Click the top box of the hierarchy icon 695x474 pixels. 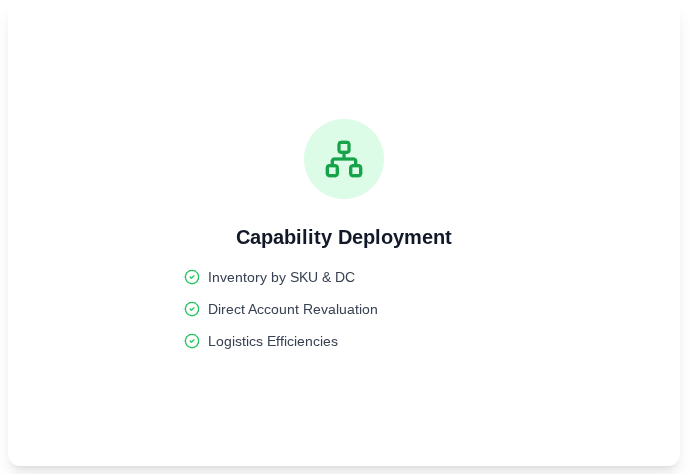(x=344, y=148)
